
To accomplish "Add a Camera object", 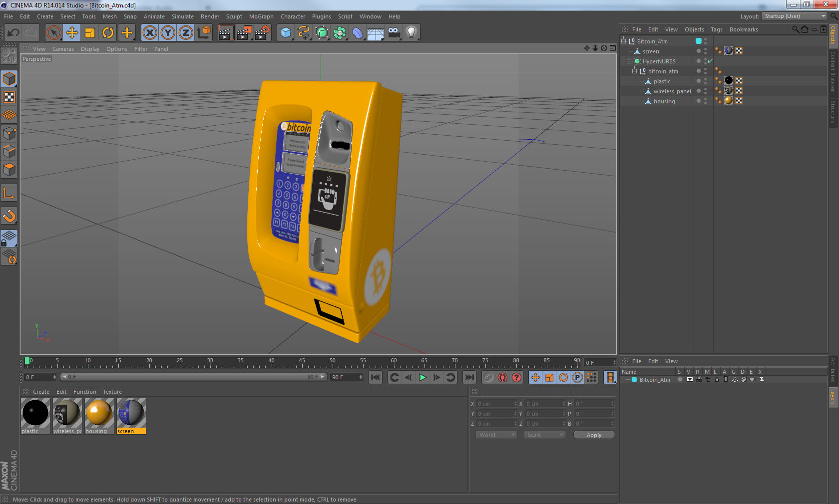I will [394, 33].
